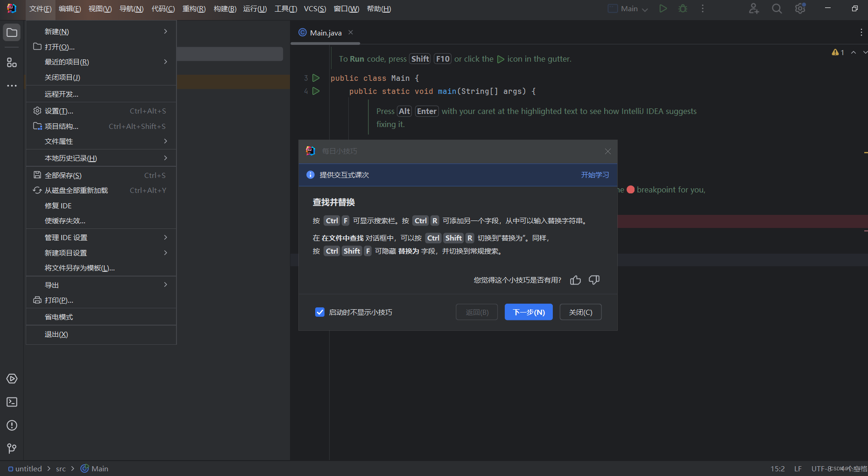Close the tip of the day dialog via X
The height and width of the screenshot is (476, 868).
[x=607, y=151]
